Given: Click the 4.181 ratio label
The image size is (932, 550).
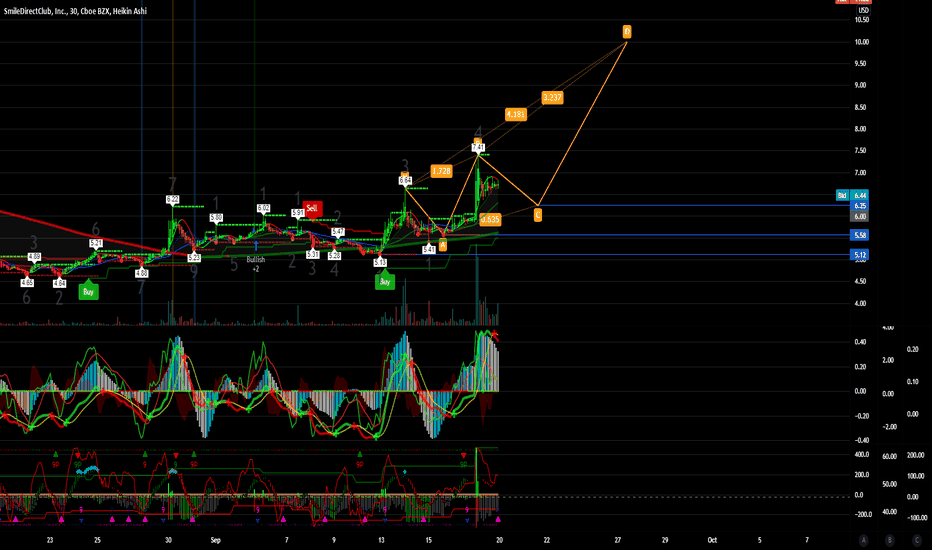Looking at the screenshot, I should click(x=515, y=114).
